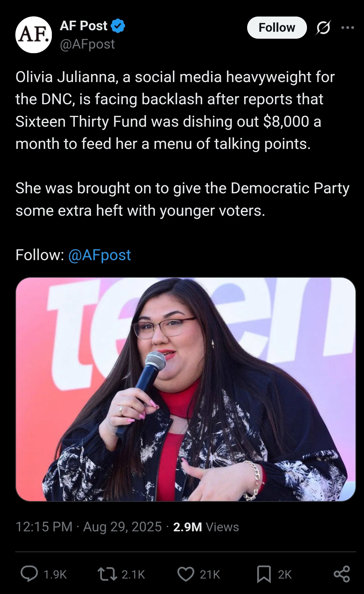This screenshot has height=594, width=364.
Task: Open the 2.1K reposts count
Action: (133, 575)
